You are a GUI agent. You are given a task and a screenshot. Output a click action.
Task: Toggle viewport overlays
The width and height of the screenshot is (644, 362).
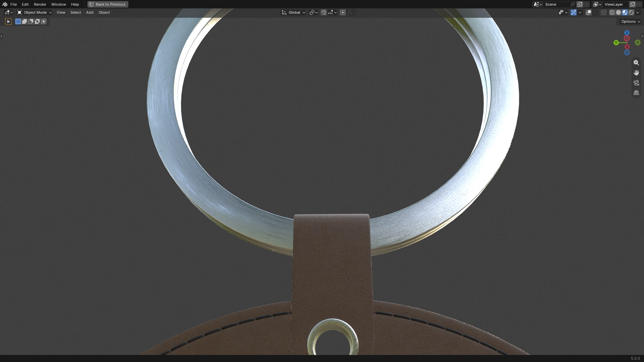589,12
